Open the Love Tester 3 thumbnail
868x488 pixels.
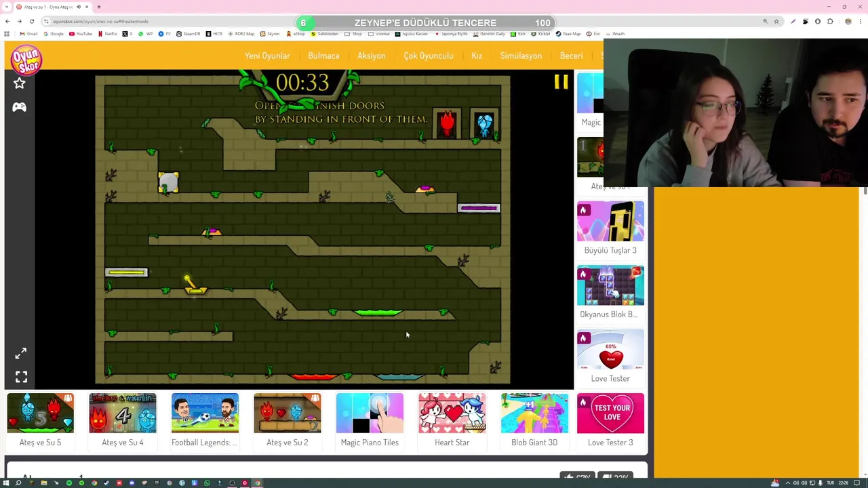click(610, 413)
